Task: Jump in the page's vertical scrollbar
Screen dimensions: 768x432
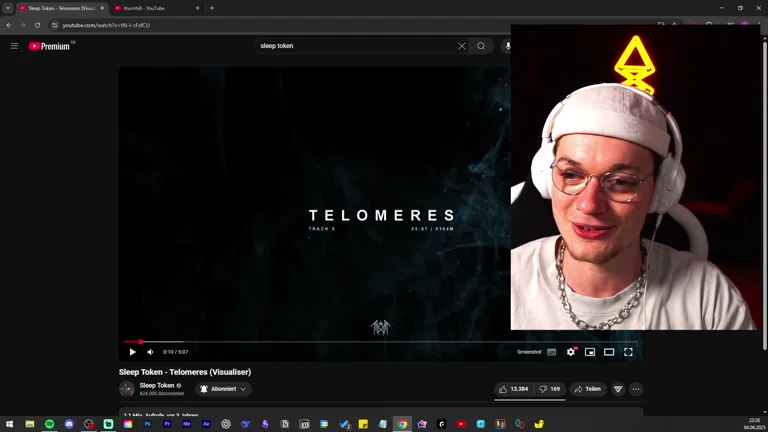Action: pyautogui.click(x=765, y=196)
